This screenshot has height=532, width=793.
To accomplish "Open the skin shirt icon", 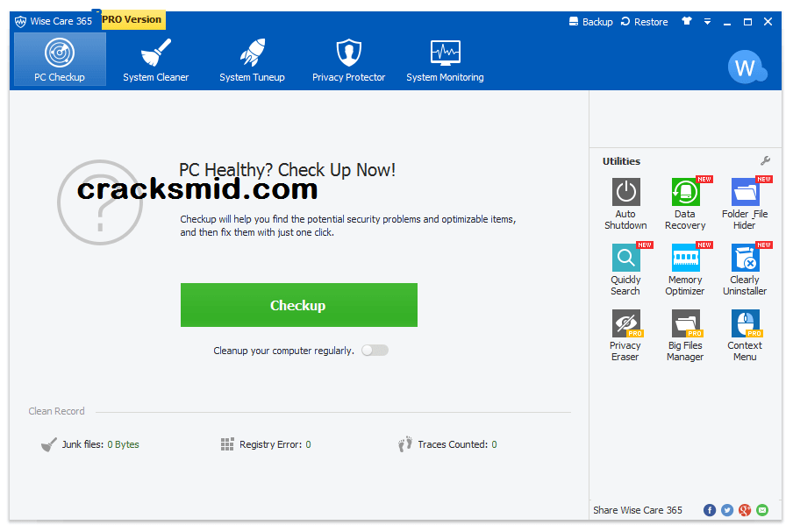I will click(686, 21).
